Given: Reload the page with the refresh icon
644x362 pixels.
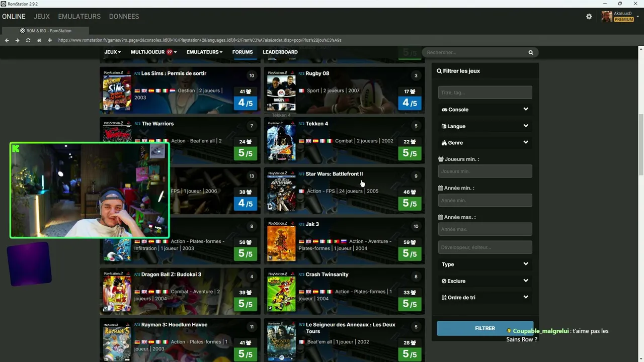Looking at the screenshot, I should tap(28, 40).
